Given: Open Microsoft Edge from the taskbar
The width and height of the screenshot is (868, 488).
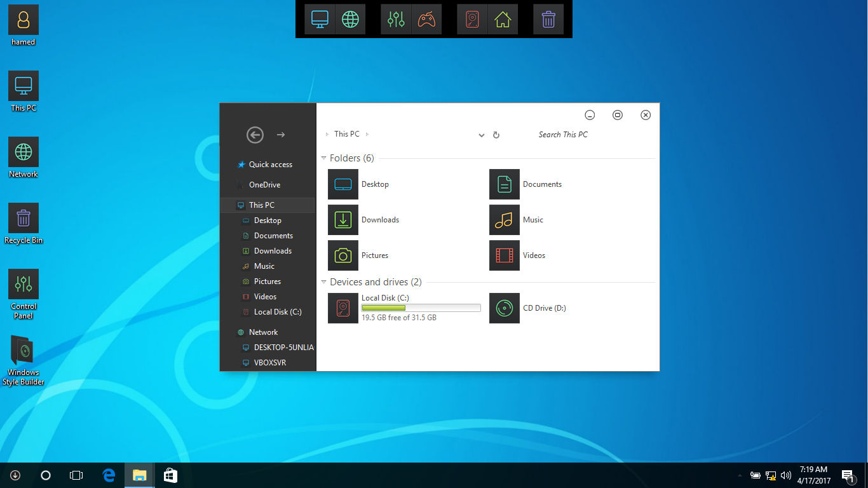Looking at the screenshot, I should coord(109,475).
